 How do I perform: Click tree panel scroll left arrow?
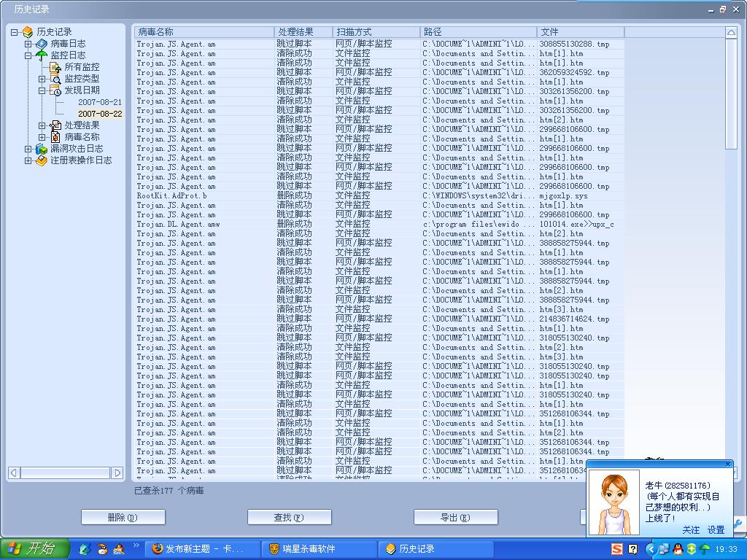(x=14, y=472)
